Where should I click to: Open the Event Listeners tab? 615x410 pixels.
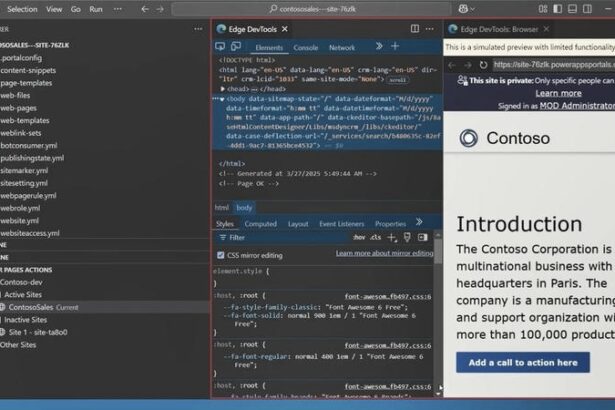(x=342, y=224)
